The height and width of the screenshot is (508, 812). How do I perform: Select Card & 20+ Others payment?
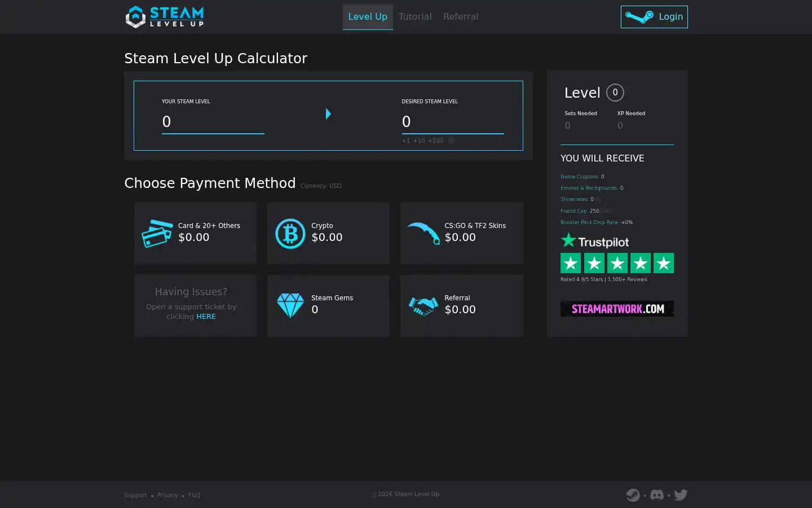(x=195, y=233)
